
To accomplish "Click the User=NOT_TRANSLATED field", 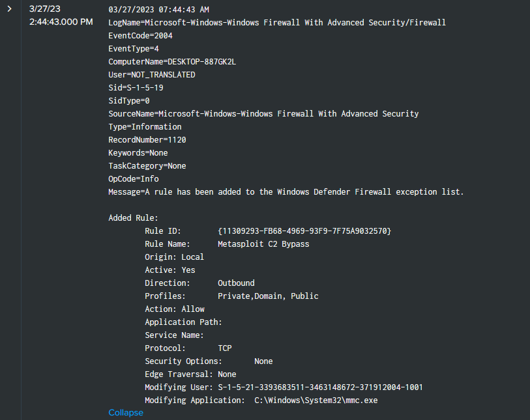I will (151, 75).
